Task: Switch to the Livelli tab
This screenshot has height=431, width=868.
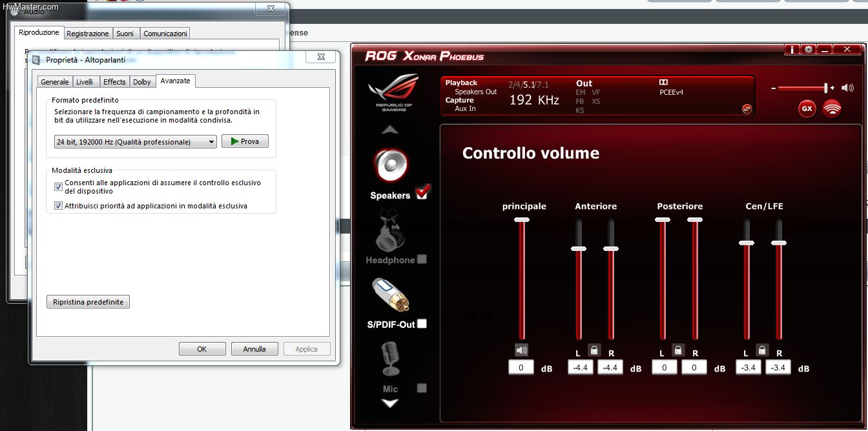Action: point(85,82)
